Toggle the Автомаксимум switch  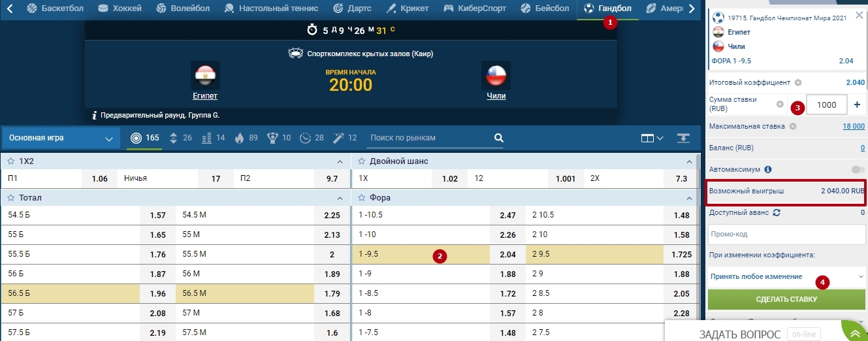[858, 169]
